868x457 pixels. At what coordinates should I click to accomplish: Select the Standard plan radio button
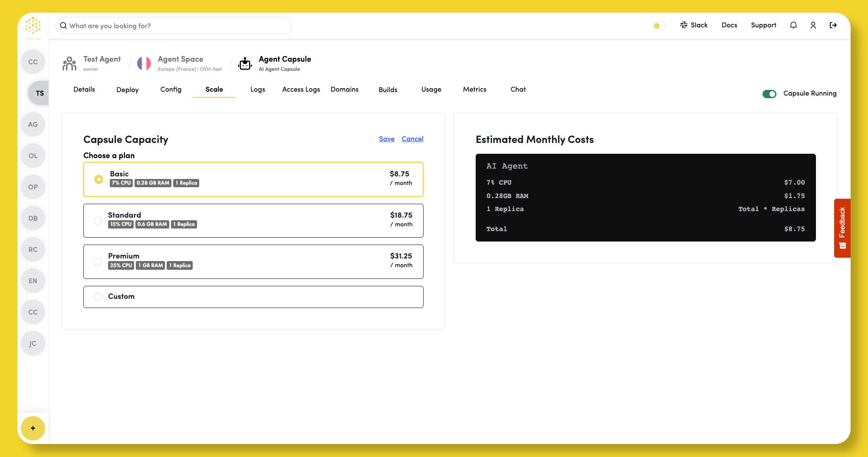98,221
